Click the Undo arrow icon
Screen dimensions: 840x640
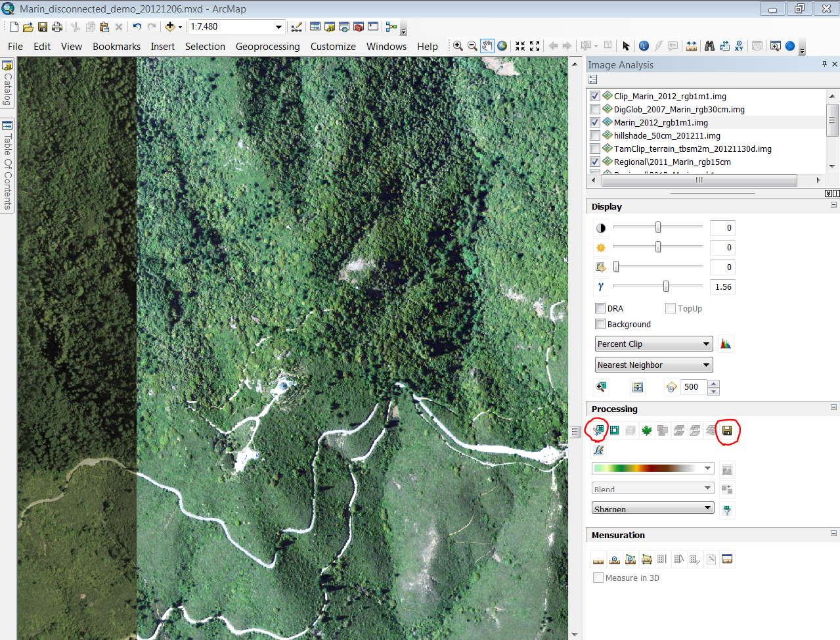[x=137, y=27]
